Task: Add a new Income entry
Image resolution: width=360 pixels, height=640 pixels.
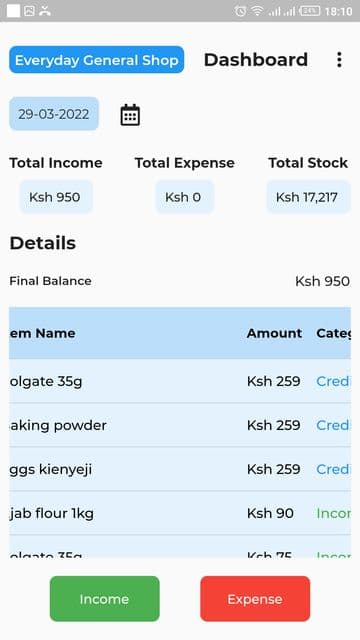Action: click(x=104, y=599)
